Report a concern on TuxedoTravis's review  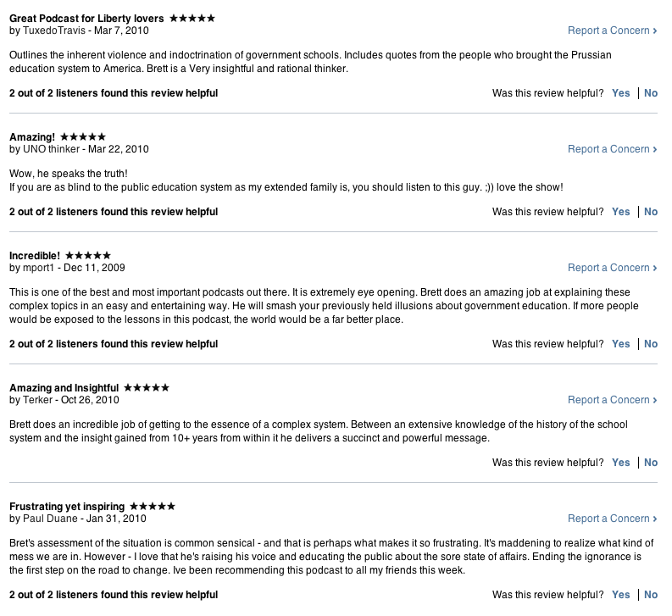point(613,31)
